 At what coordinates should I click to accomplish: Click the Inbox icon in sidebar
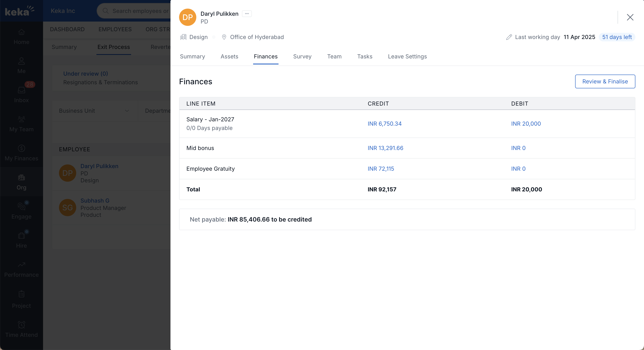(x=22, y=90)
